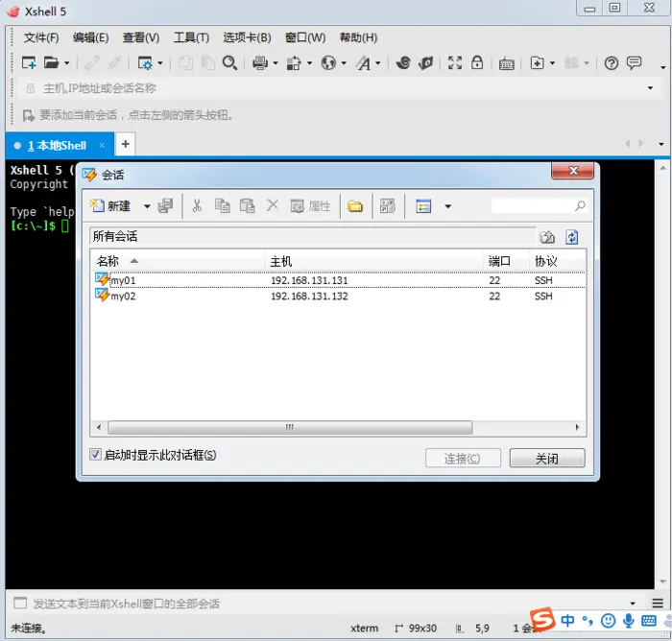Screen dimensions: 672x641
Task: Click the Print icon in toolbar
Action: [x=260, y=63]
